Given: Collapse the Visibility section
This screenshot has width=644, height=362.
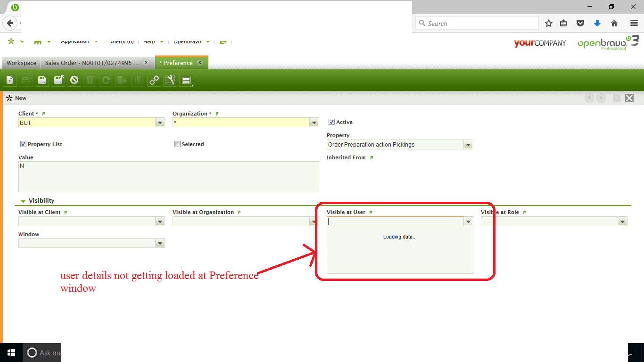Looking at the screenshot, I should 23,201.
